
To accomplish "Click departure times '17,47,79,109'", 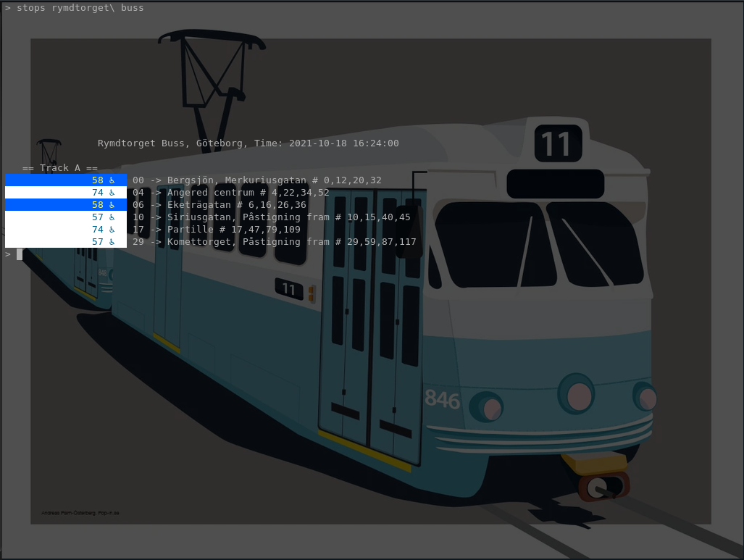I will click(x=266, y=230).
